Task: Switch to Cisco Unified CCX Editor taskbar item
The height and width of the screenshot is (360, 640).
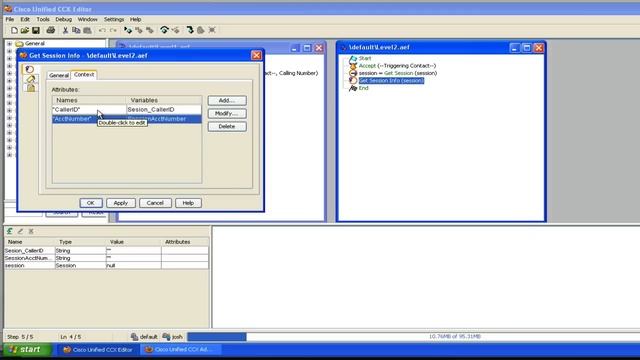Action: point(98,349)
